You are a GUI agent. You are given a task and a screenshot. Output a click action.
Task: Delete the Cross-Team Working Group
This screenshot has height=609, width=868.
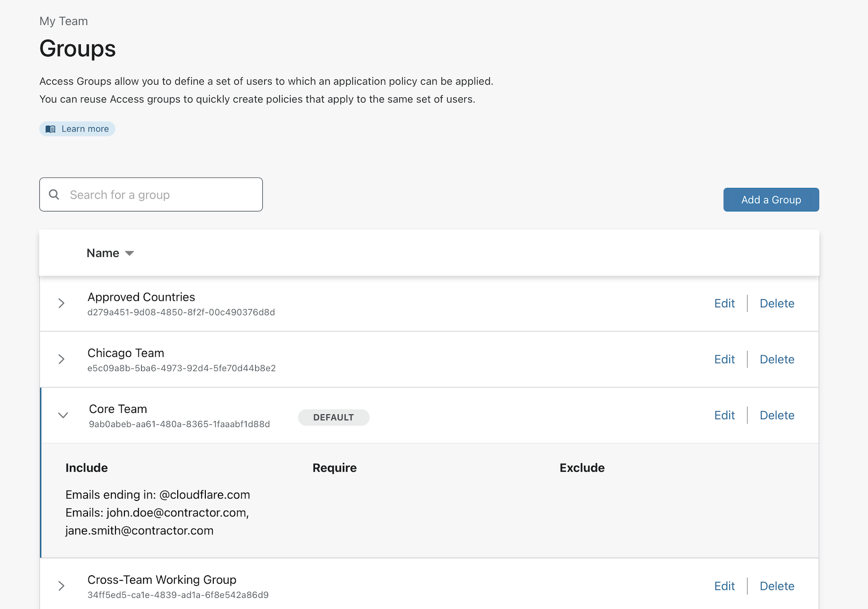(x=777, y=586)
